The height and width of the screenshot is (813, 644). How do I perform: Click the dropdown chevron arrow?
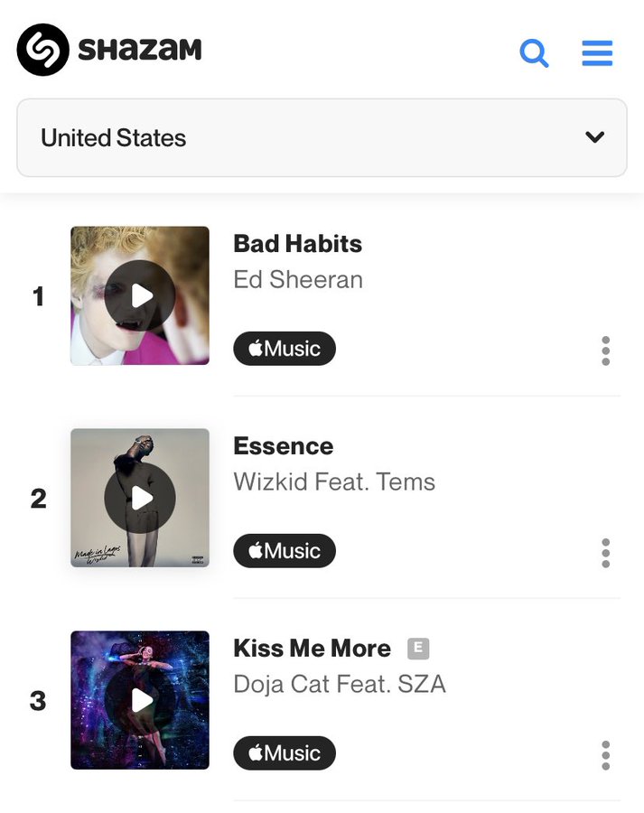point(594,137)
